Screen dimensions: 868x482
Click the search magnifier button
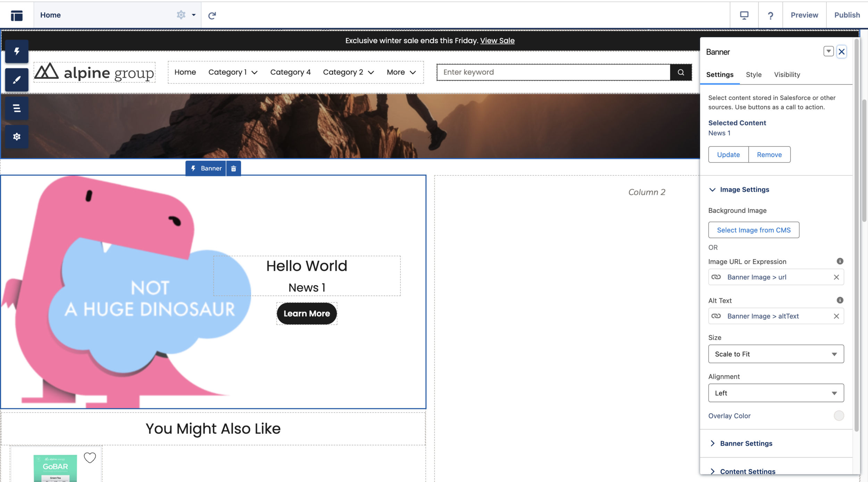pyautogui.click(x=681, y=72)
